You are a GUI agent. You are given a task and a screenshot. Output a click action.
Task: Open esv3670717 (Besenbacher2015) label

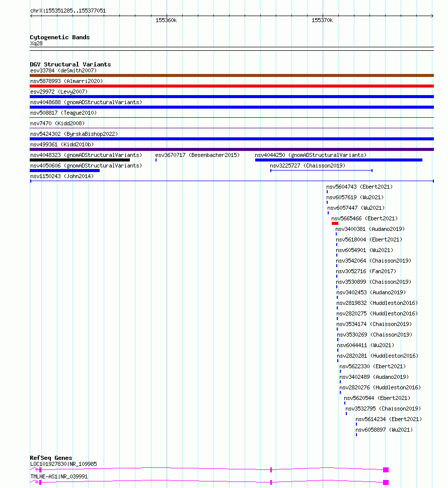[x=197, y=155]
